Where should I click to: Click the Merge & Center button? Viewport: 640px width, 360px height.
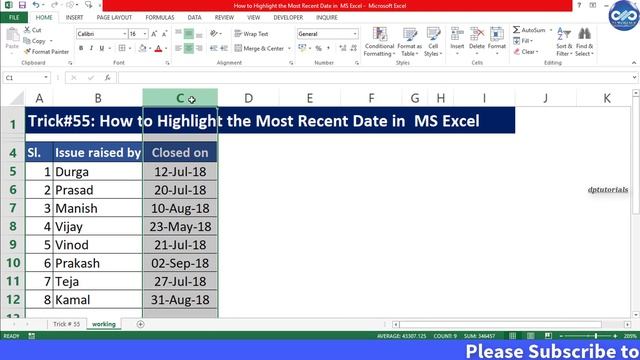coord(259,49)
